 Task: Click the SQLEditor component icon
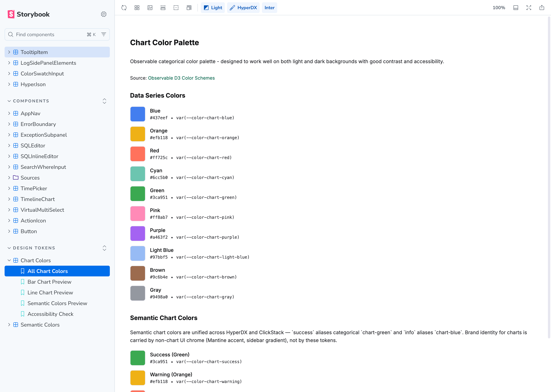click(16, 145)
